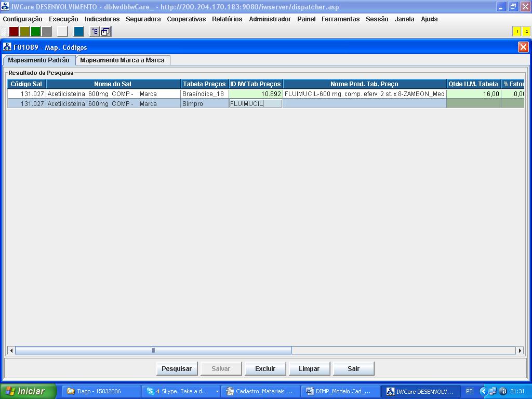Click the gray square toolbar icon
Viewport: 532px width, 399px height.
click(47, 32)
